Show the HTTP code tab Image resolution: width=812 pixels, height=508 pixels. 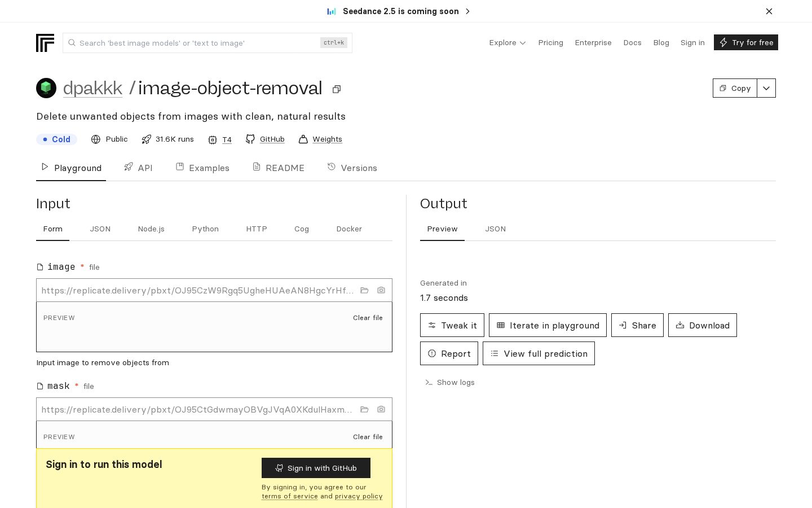pyautogui.click(x=257, y=229)
